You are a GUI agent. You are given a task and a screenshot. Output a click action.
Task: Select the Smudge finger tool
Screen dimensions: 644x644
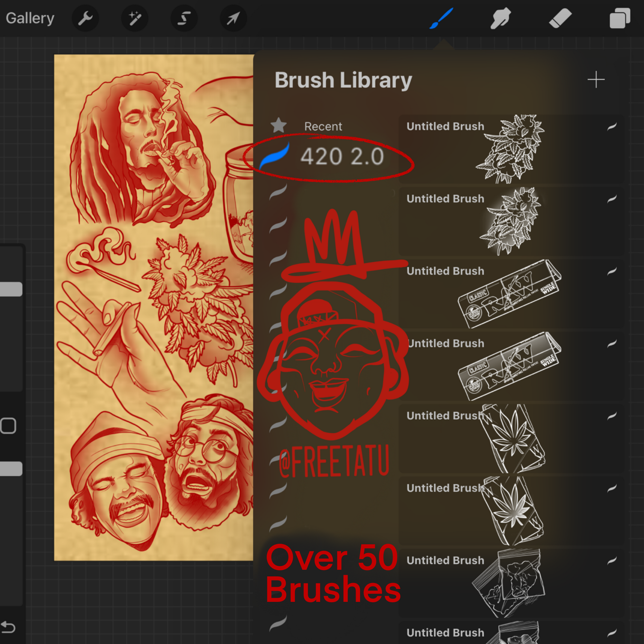pos(500,18)
